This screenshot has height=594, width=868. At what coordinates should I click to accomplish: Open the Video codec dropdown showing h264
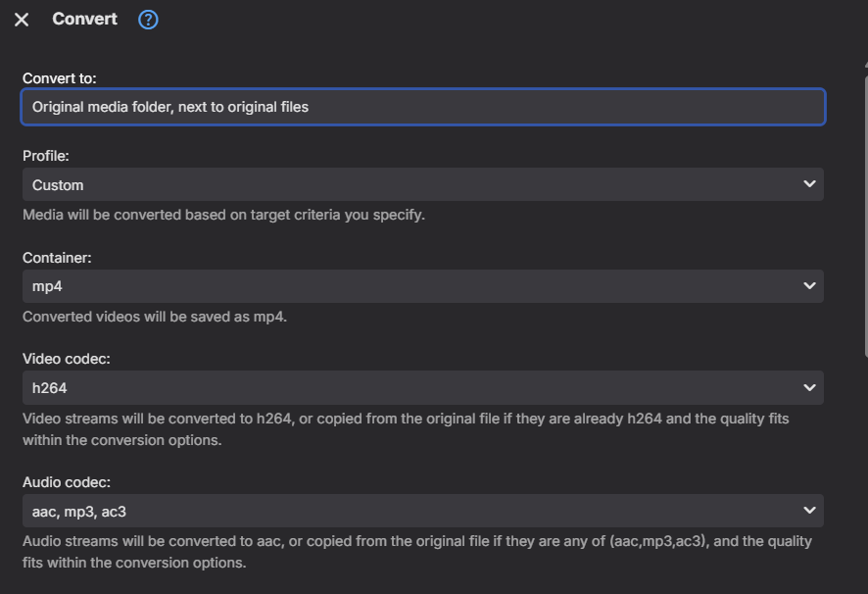423,388
